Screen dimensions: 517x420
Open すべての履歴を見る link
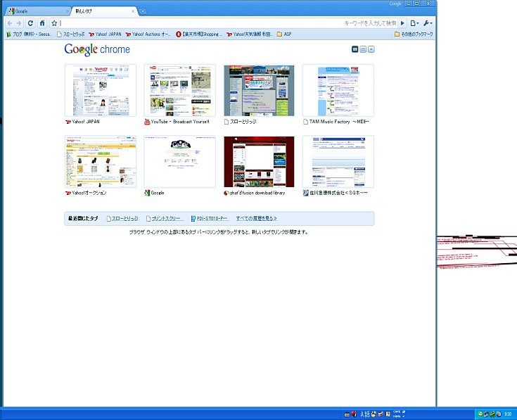click(x=256, y=218)
